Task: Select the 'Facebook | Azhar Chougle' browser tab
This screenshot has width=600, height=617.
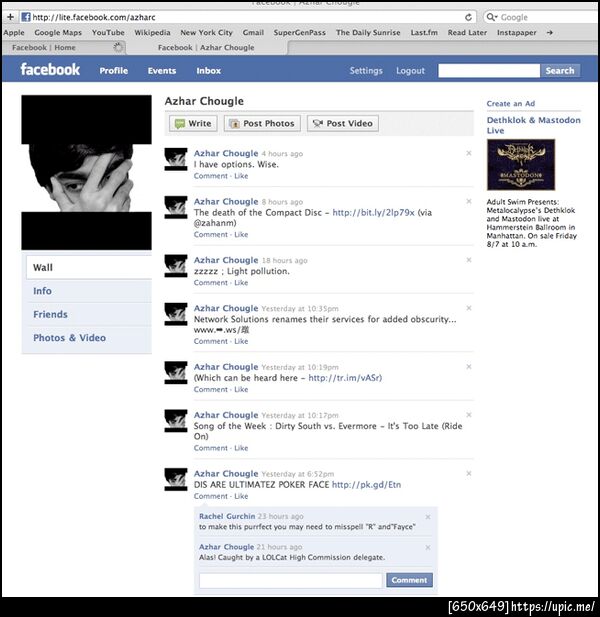Action: point(206,47)
